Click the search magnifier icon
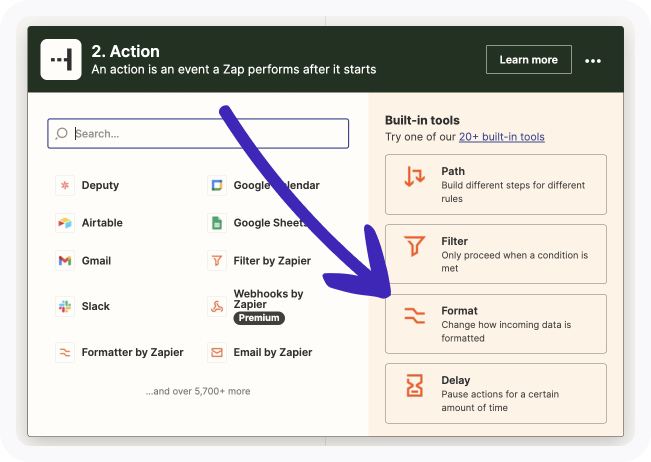Image resolution: width=651 pixels, height=462 pixels. 62,133
